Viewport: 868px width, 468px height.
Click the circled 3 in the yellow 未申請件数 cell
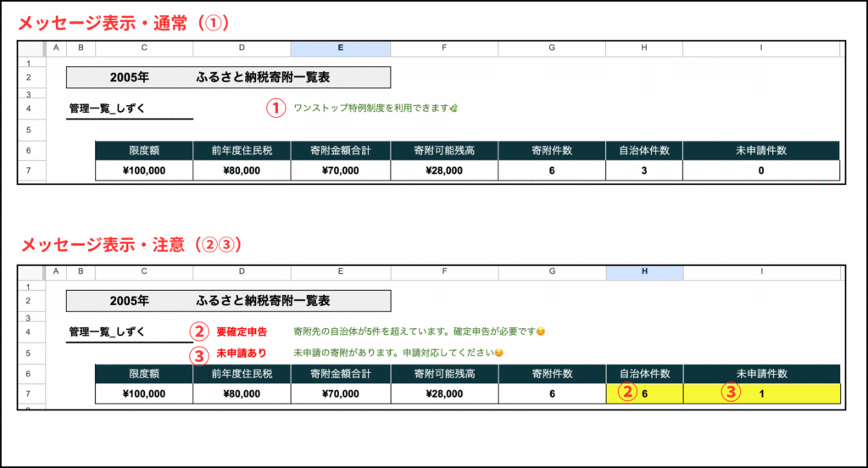731,393
